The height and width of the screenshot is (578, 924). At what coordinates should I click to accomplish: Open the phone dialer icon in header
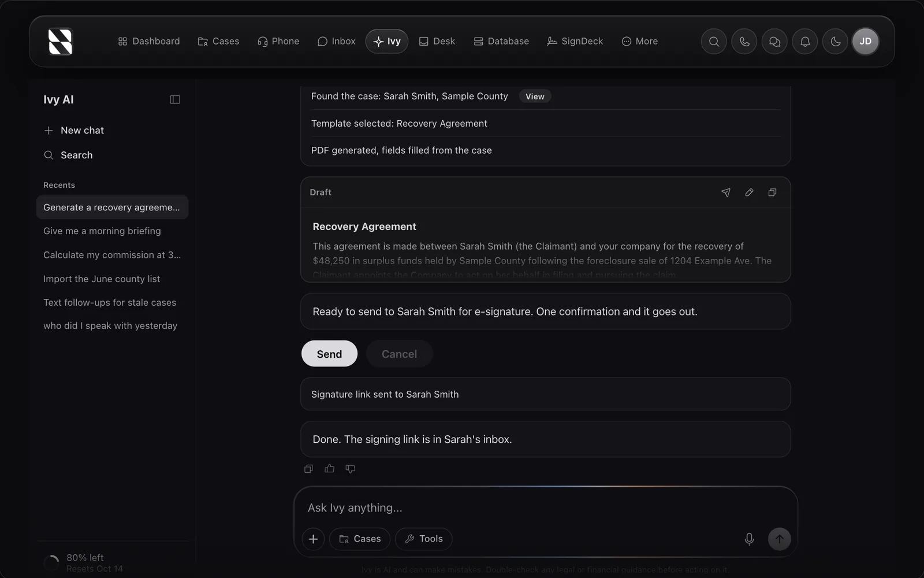(744, 42)
